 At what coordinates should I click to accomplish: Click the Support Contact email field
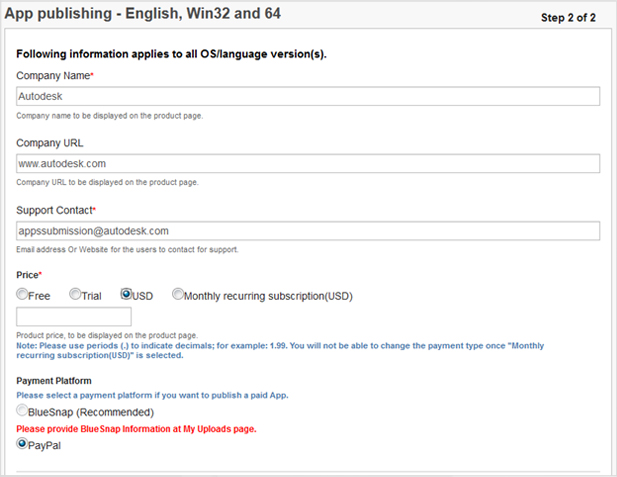(308, 230)
